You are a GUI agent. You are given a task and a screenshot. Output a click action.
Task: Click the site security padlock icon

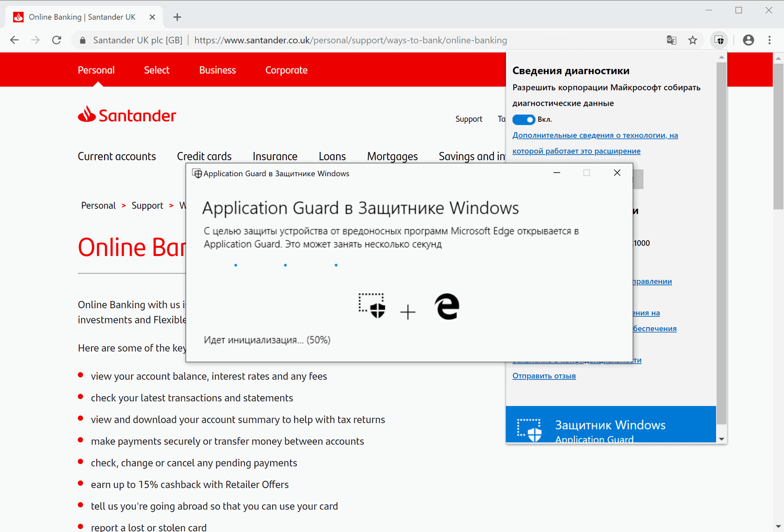tap(82, 40)
